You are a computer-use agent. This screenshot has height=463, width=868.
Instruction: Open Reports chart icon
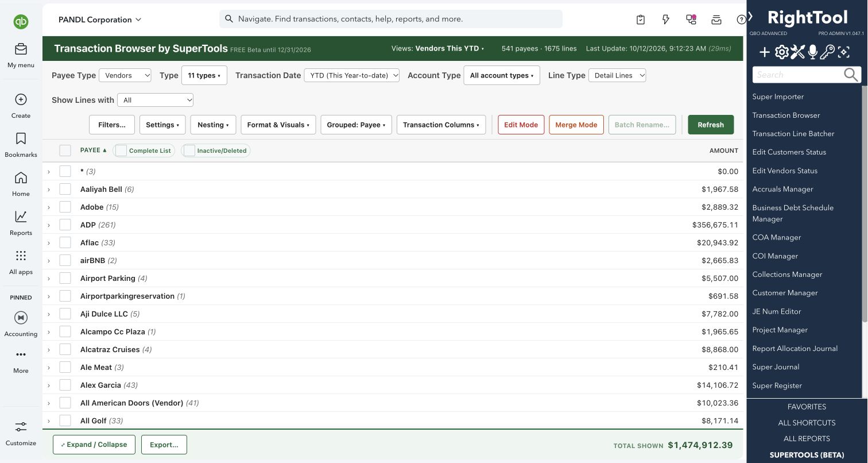coord(21,217)
